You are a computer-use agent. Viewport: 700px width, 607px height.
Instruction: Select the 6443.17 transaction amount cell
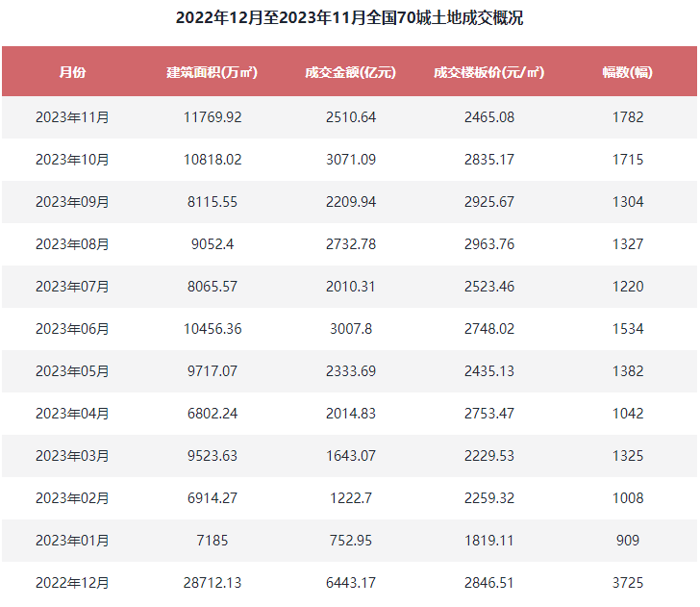tap(350, 583)
